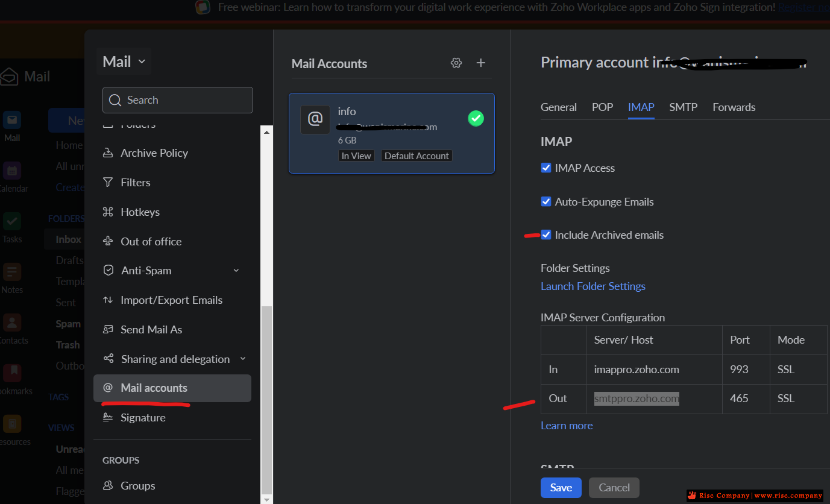830x504 pixels.
Task: Expand the Anti-Spam submenu chevron
Action: click(236, 271)
